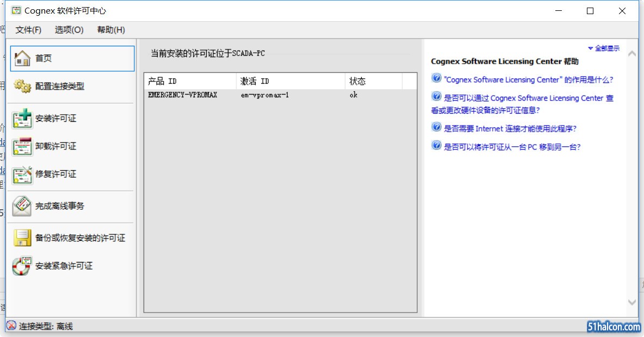The width and height of the screenshot is (644, 337).
Task: Click the 首页 house icon
Action: pos(22,58)
